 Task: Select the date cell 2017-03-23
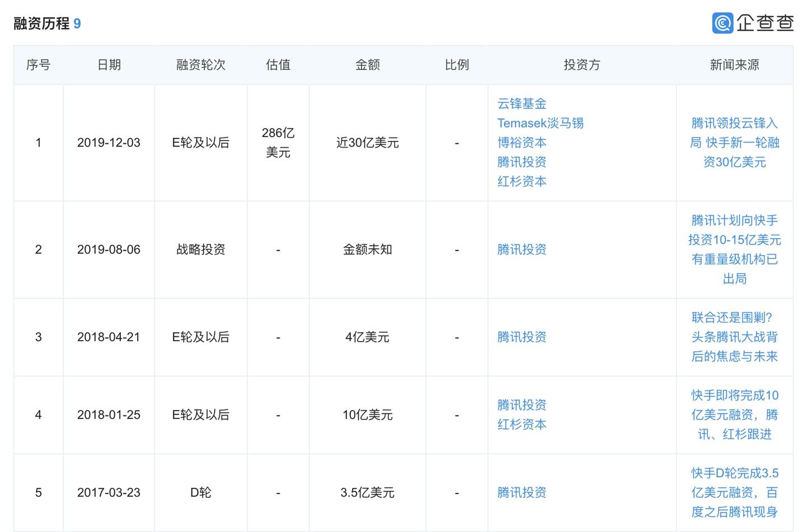click(109, 493)
